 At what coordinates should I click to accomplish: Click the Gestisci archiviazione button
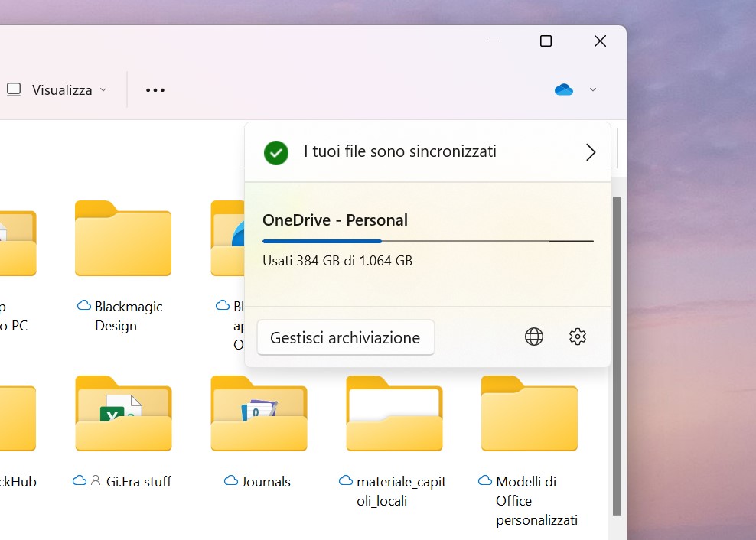pos(346,337)
